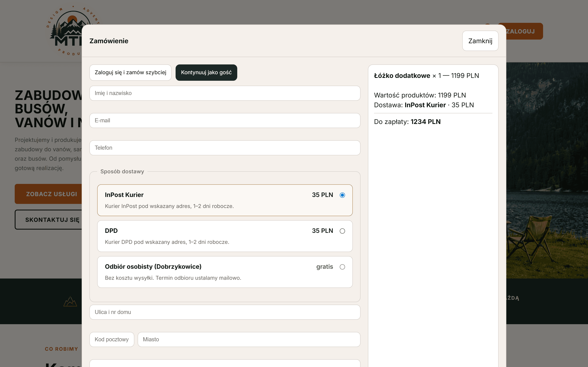The height and width of the screenshot is (367, 588).
Task: Switch to Zaloguj się i zamów szybciej
Action: 130,72
